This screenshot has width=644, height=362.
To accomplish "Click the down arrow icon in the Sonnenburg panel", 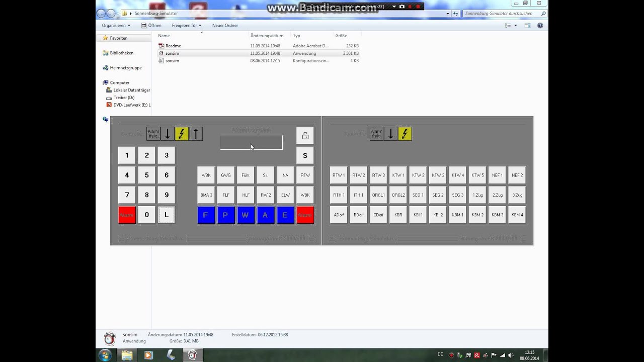I will coord(168,134).
